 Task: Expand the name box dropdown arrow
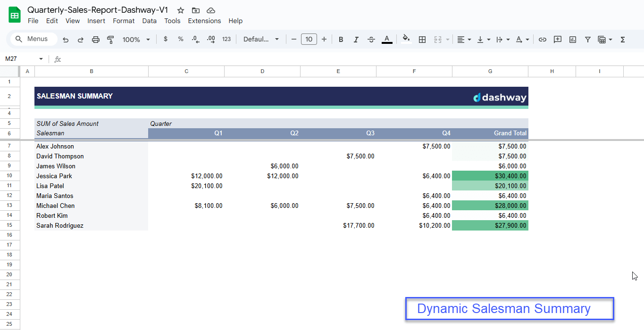[41, 59]
